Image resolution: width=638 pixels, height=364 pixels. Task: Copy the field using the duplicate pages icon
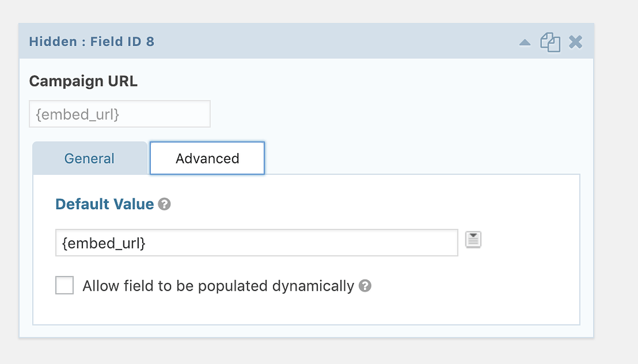(550, 42)
